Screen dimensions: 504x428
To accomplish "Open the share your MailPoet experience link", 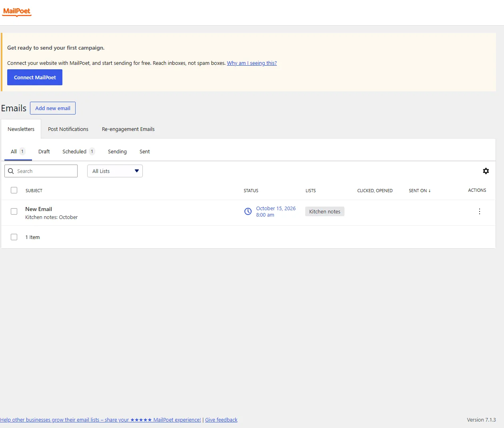I will point(100,420).
